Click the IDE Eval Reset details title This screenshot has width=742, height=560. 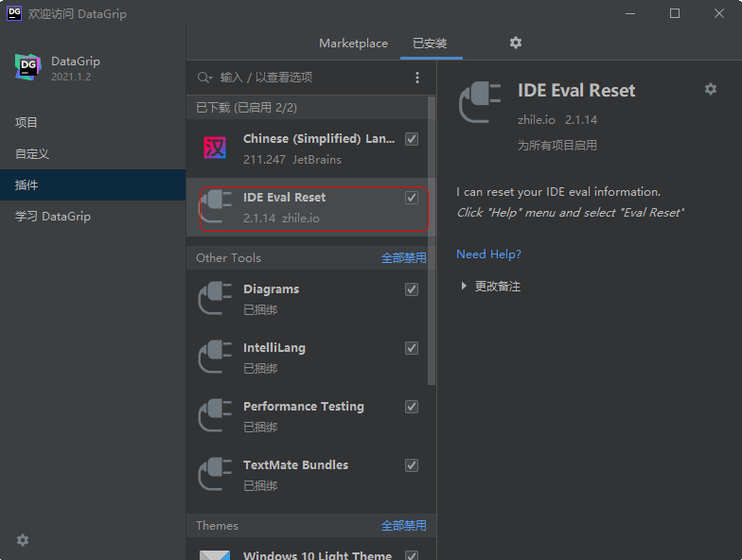(x=576, y=91)
